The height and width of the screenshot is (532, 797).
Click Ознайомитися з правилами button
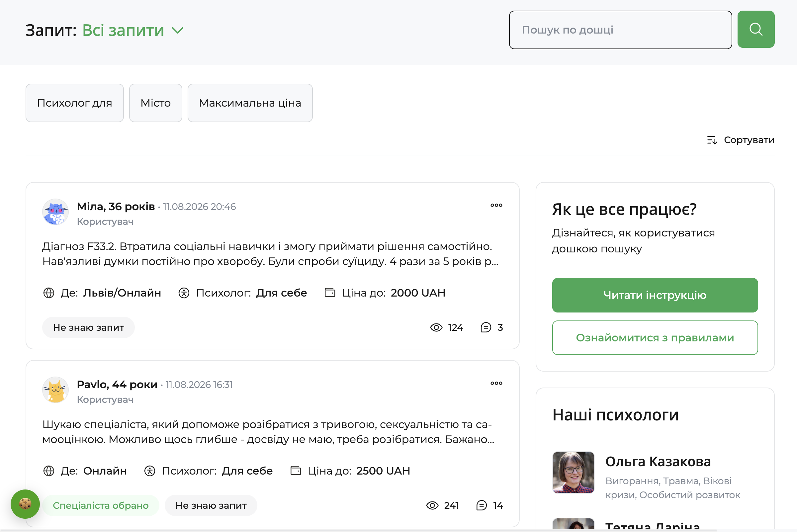(655, 338)
